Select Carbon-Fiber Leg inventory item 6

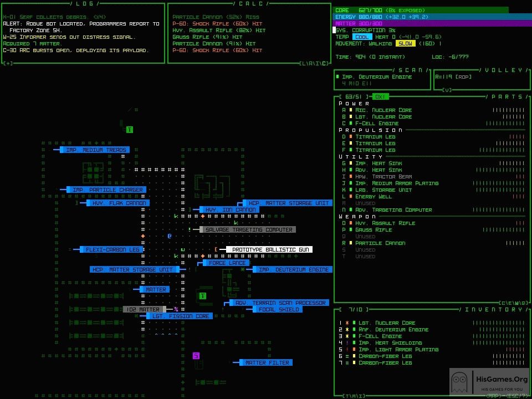[x=432, y=356]
